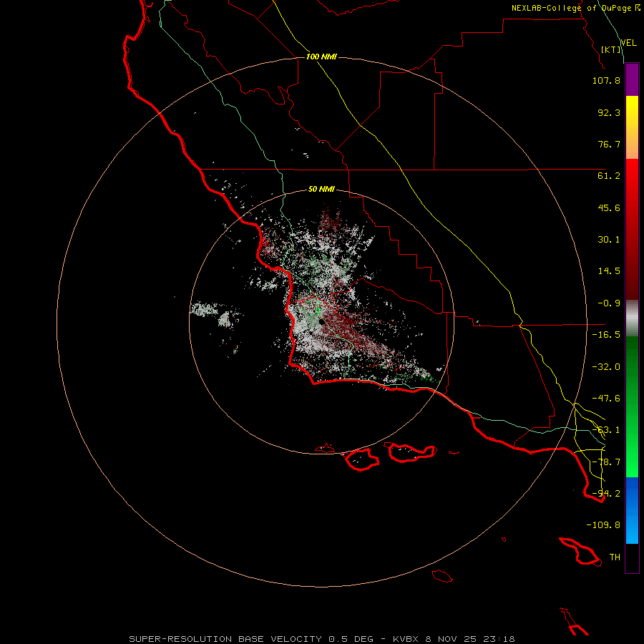This screenshot has width=644, height=644.
Task: Click the TH label on the legend
Action: (615, 557)
